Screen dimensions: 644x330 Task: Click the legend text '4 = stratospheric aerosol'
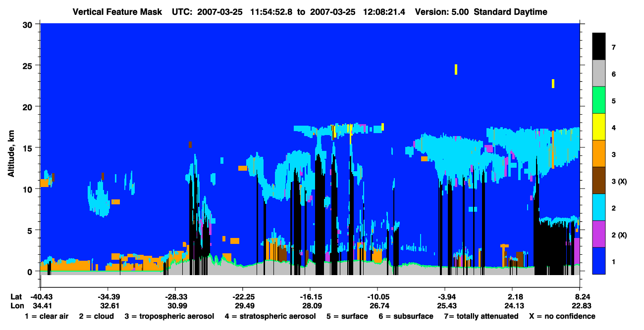pyautogui.click(x=270, y=316)
